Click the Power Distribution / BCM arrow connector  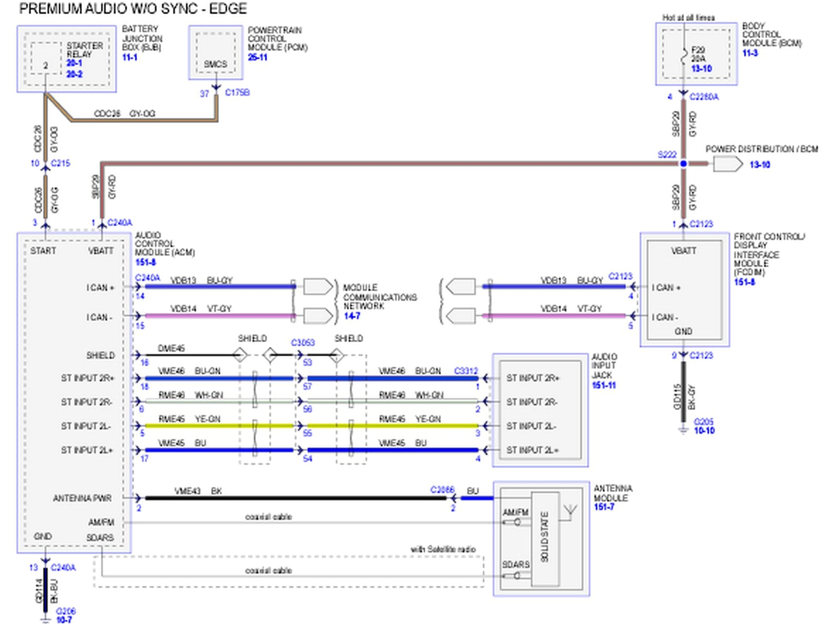[726, 164]
